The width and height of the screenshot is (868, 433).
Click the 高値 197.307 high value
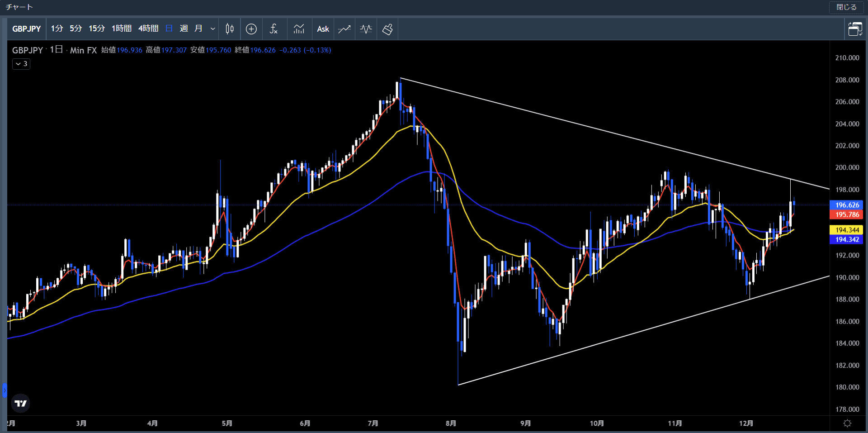166,50
